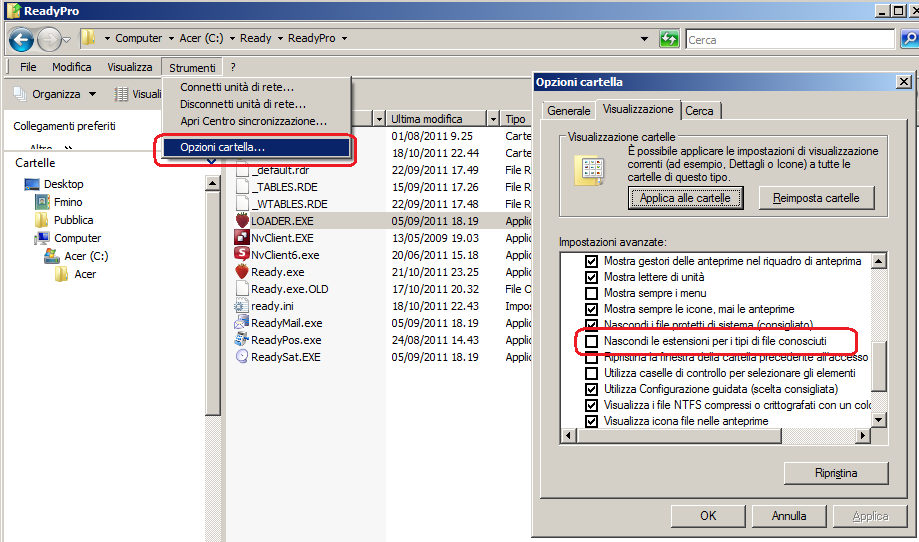919x542 pixels.
Task: Click the Ready.exe strawberry icon
Action: (242, 272)
